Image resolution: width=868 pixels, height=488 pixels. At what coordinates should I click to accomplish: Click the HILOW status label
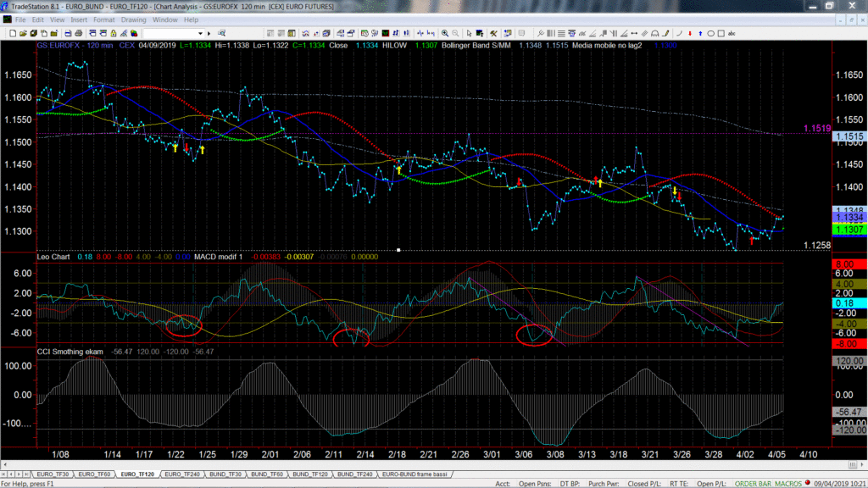coord(395,46)
